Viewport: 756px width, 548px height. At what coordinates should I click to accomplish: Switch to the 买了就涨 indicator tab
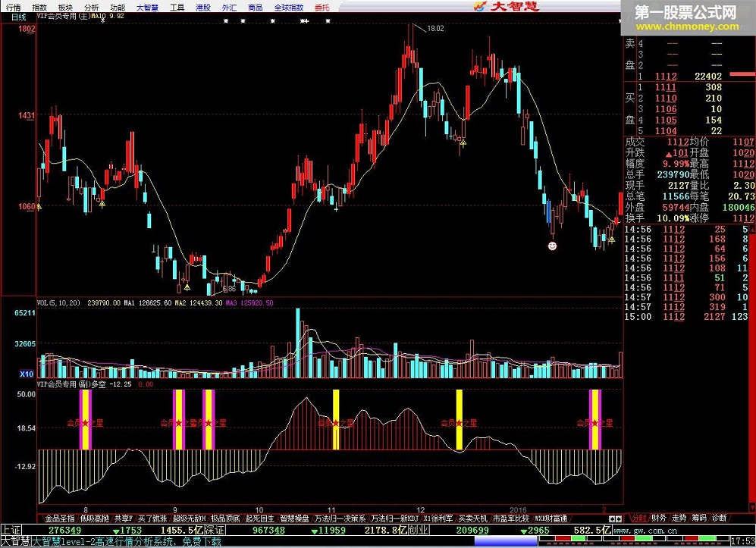[x=152, y=518]
